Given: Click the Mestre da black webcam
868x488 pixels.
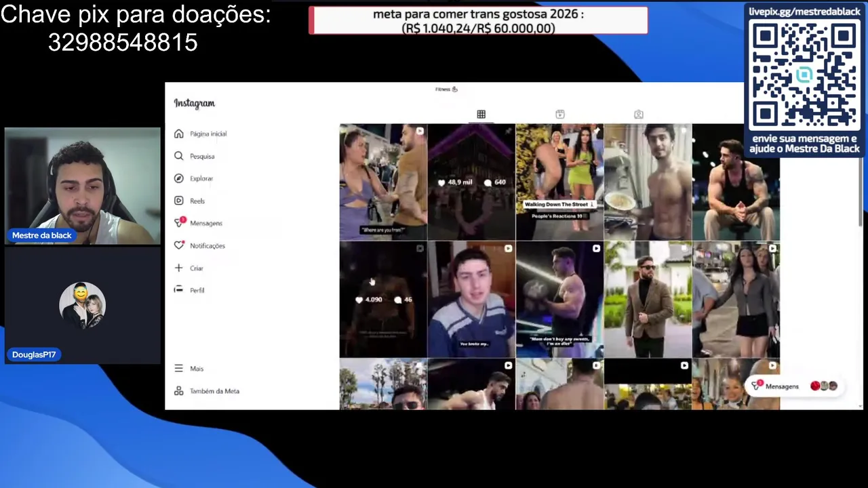Looking at the screenshot, I should pyautogui.click(x=83, y=186).
